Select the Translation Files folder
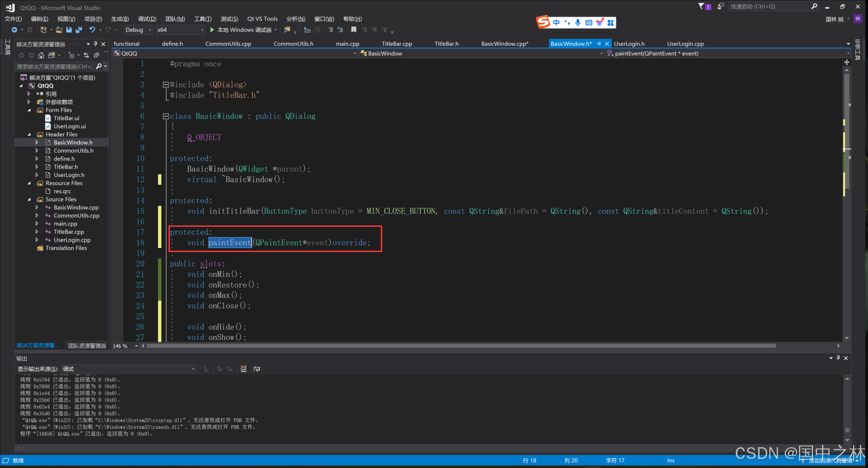The image size is (868, 468). pyautogui.click(x=66, y=248)
